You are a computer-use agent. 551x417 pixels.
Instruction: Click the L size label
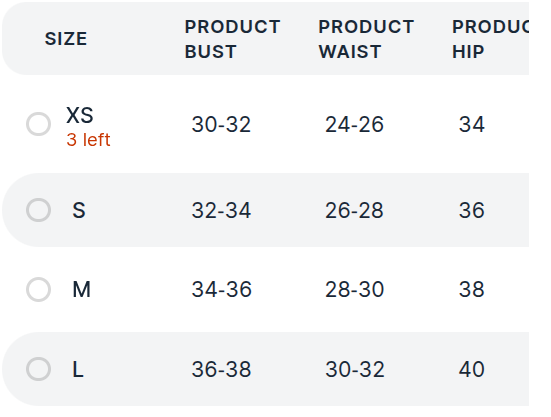coord(78,369)
